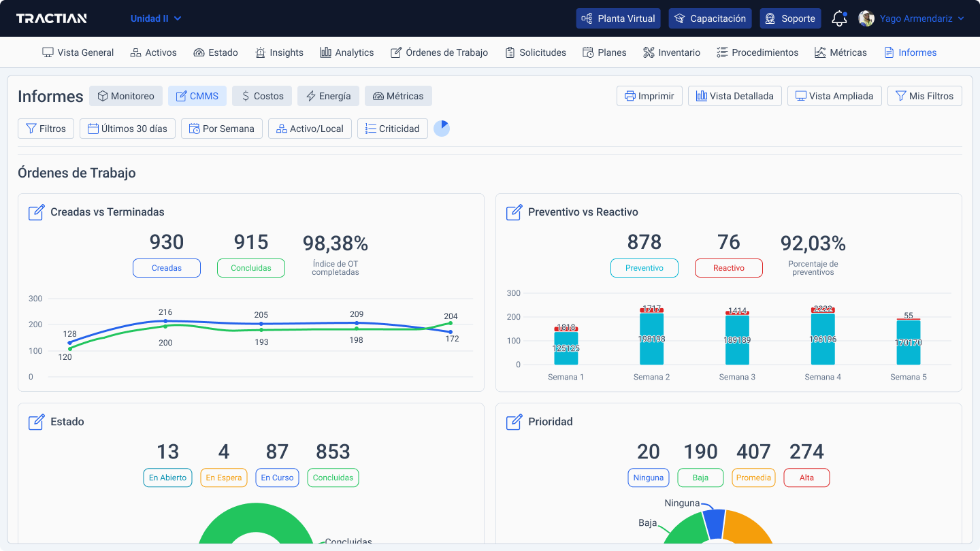Open the Últimos 30 días date range
Viewport: 980px width, 551px height.
pos(128,129)
